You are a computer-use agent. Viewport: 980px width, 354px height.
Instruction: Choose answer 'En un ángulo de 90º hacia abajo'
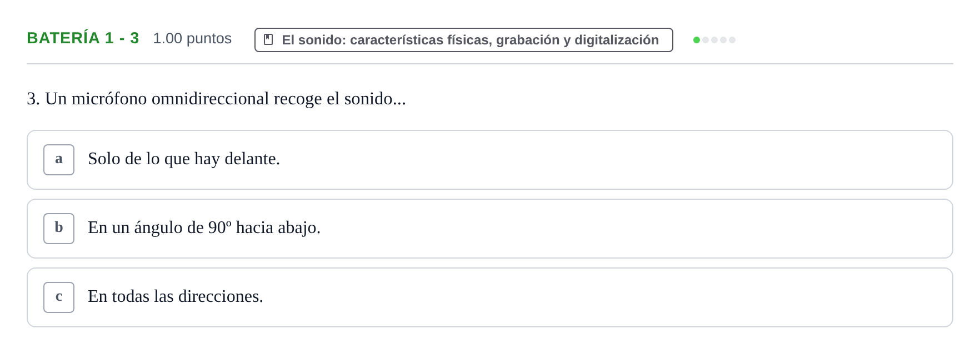[204, 228]
